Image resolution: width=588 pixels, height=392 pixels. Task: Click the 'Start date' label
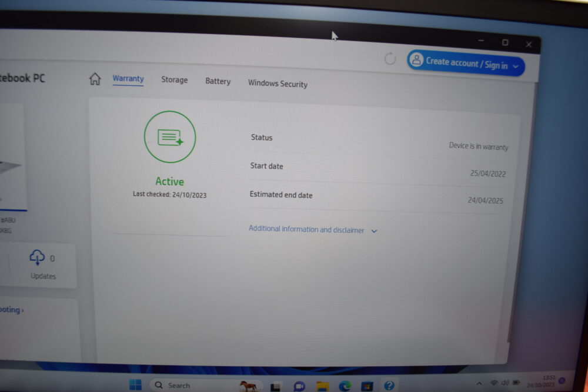(266, 166)
